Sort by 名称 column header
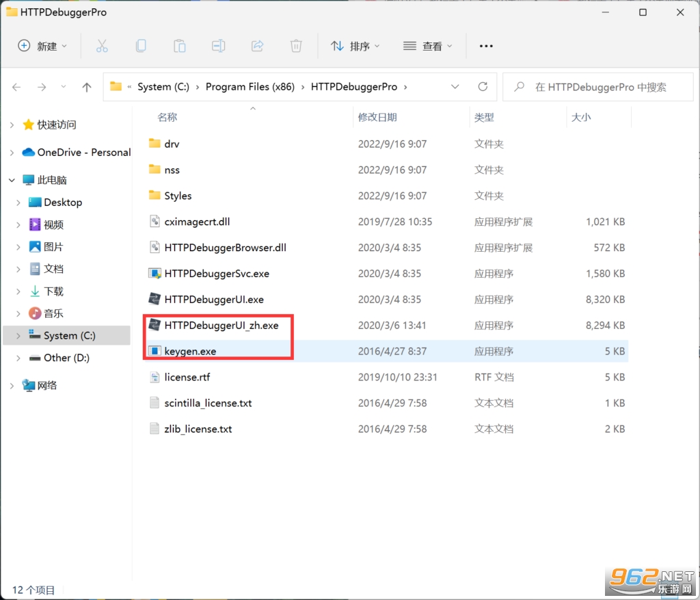 tap(167, 117)
